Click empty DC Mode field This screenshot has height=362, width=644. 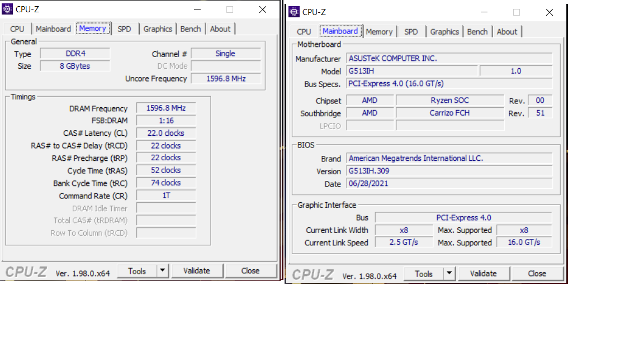coord(226,66)
